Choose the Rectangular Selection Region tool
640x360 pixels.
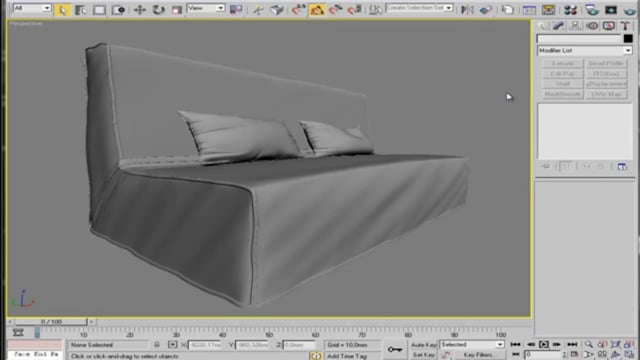(x=99, y=9)
